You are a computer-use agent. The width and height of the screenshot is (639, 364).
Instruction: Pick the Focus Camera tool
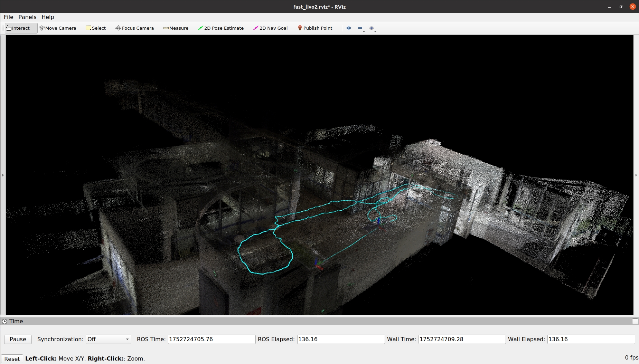click(x=134, y=28)
